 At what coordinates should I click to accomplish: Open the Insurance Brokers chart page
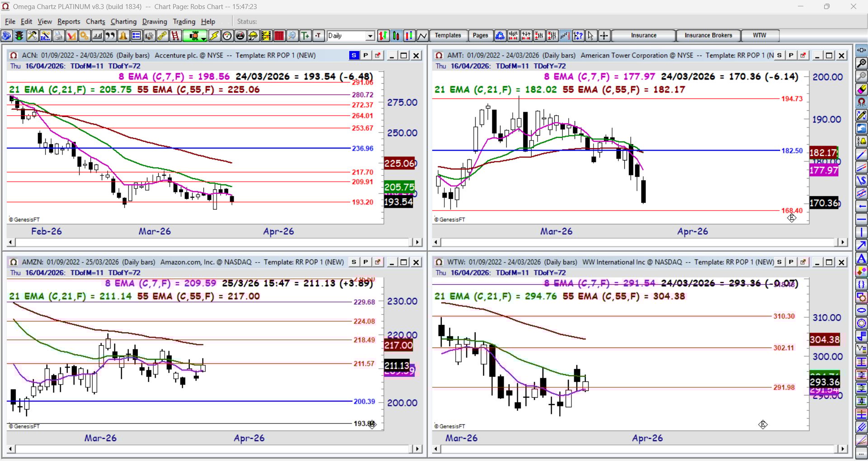point(708,35)
